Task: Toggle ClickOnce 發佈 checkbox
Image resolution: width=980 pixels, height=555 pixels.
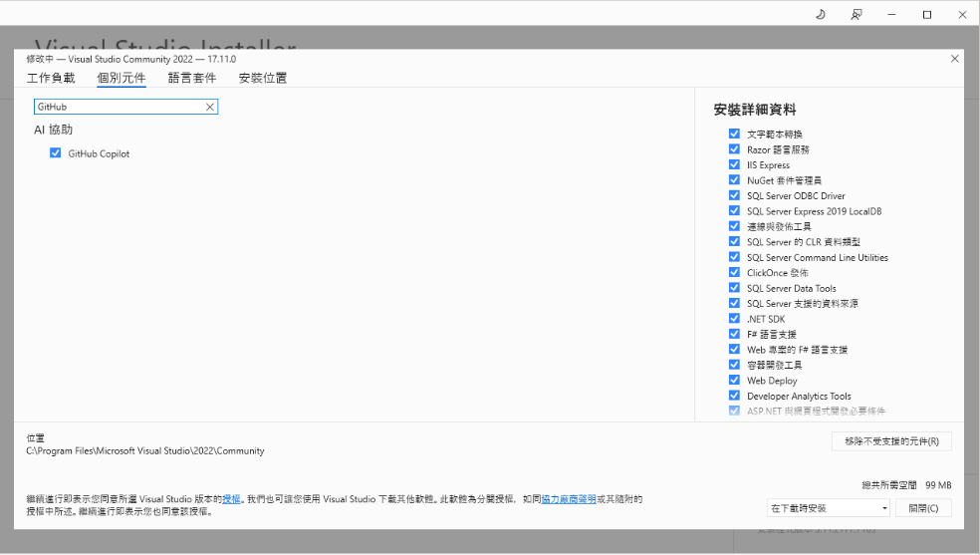Action: coord(734,272)
